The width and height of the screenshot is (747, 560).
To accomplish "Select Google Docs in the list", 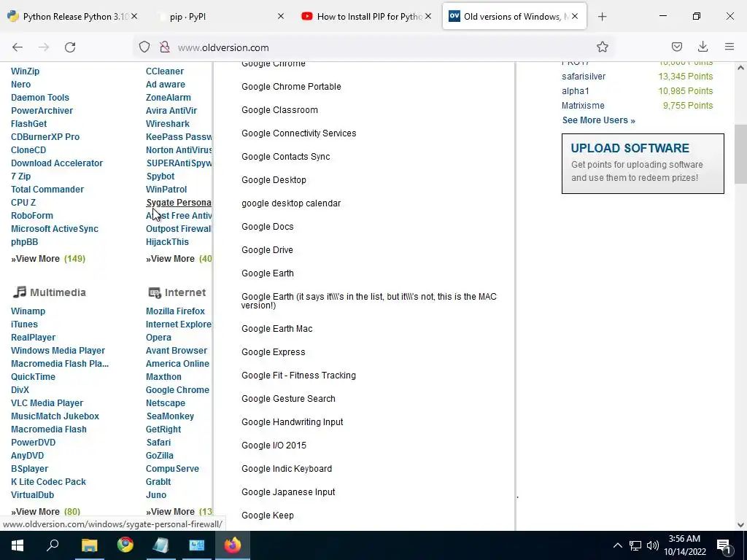I will (267, 227).
